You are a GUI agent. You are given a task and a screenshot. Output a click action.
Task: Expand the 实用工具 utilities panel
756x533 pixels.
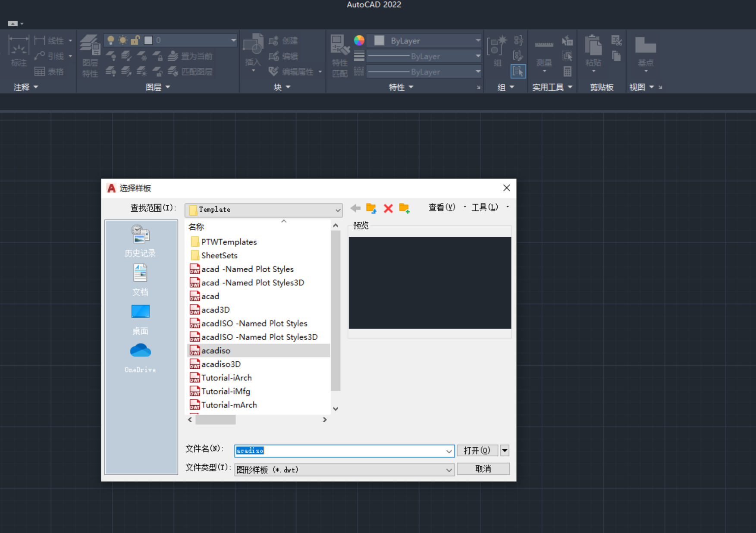(x=552, y=87)
